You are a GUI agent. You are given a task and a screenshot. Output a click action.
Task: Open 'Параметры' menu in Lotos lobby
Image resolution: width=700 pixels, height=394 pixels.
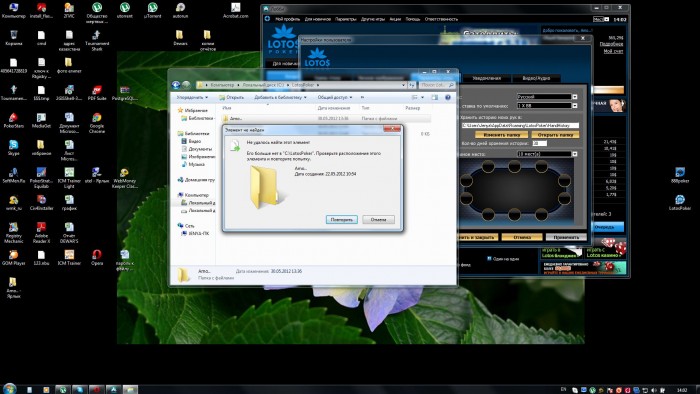346,19
